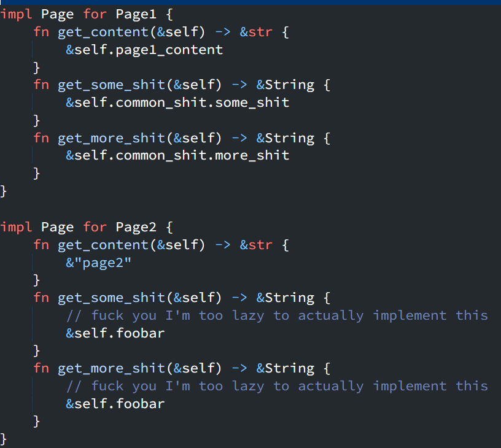The image size is (501, 448).
Task: Click "foobar" in Page2 get_some_shit body
Action: coord(140,333)
